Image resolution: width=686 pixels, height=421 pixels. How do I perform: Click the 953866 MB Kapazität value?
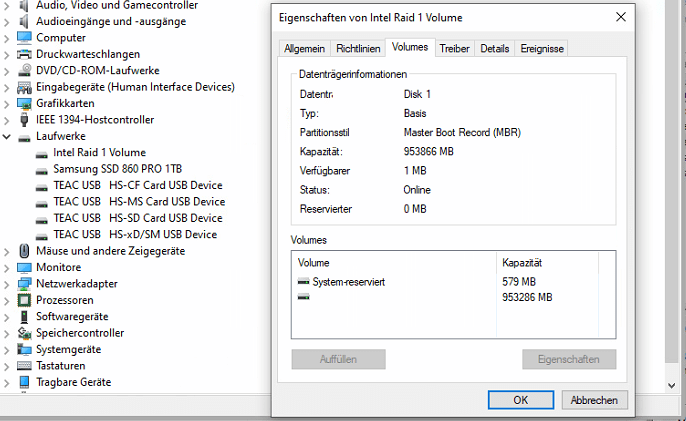[x=428, y=151]
